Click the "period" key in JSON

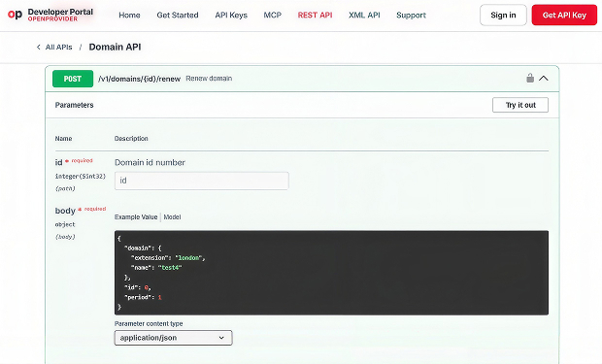(139, 297)
